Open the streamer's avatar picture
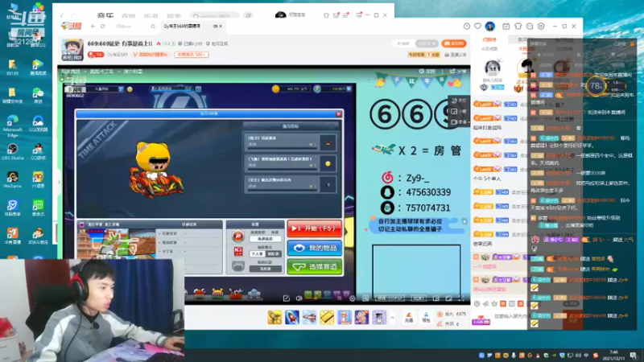This screenshot has height=362, width=644. pos(72,50)
